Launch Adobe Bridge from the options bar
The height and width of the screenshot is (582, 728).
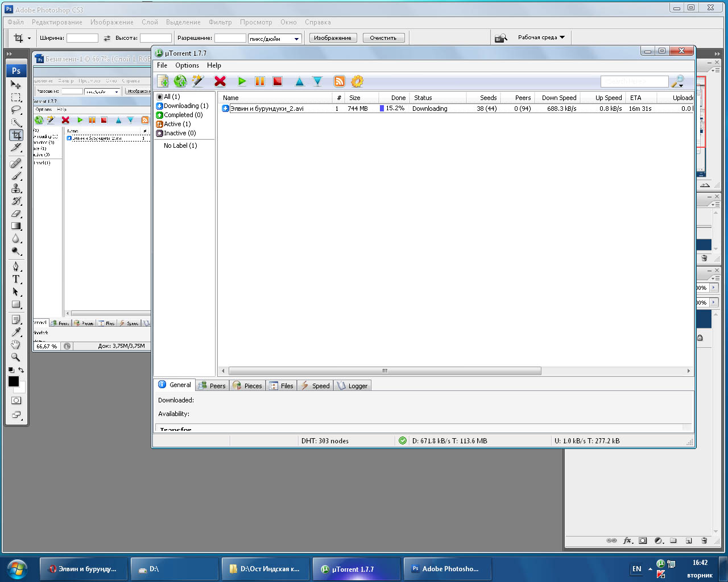(500, 38)
